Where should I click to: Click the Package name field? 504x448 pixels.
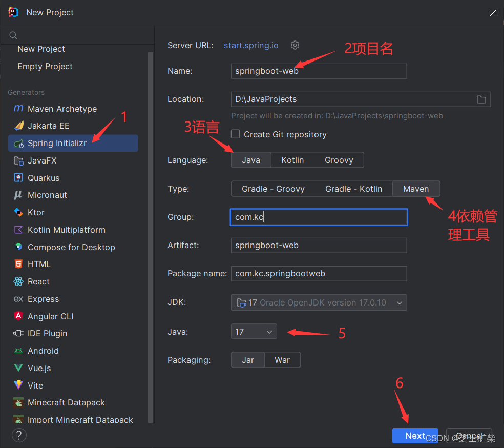click(x=319, y=273)
